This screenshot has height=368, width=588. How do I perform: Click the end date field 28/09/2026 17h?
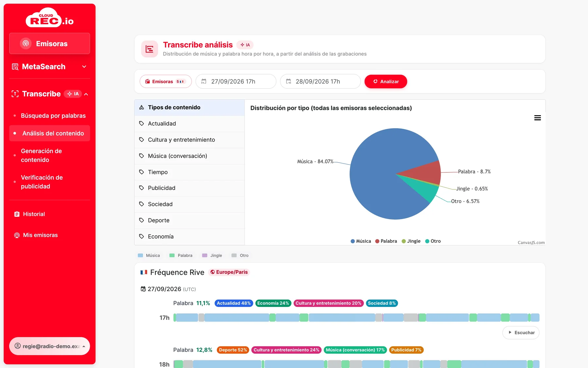point(320,81)
